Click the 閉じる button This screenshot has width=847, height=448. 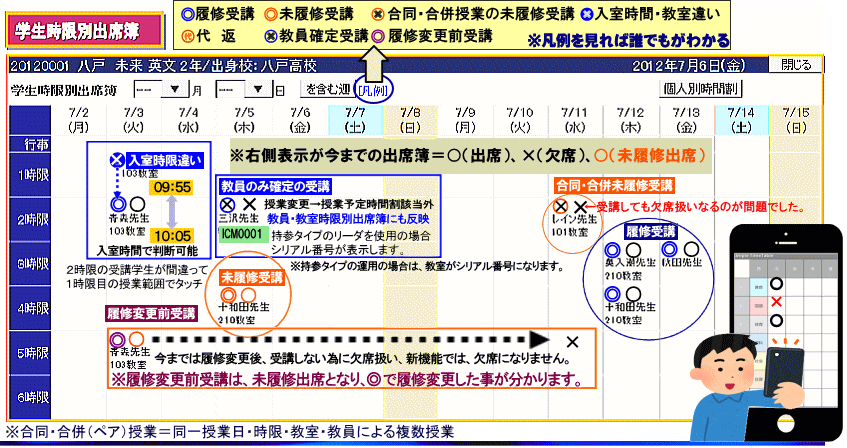click(x=796, y=65)
